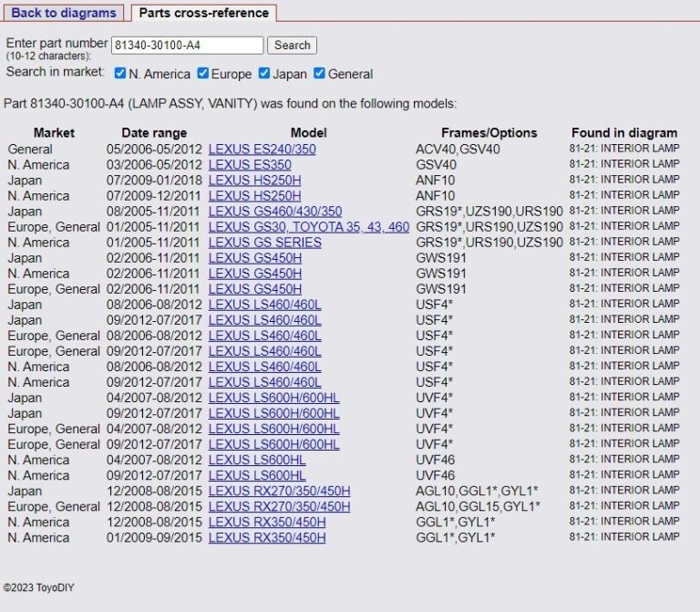Open Japan LEXUS LS600H/600HL 04/2007 link

(x=273, y=398)
